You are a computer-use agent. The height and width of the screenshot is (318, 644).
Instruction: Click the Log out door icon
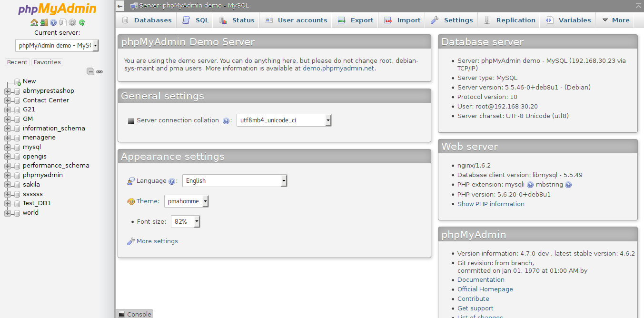[44, 22]
